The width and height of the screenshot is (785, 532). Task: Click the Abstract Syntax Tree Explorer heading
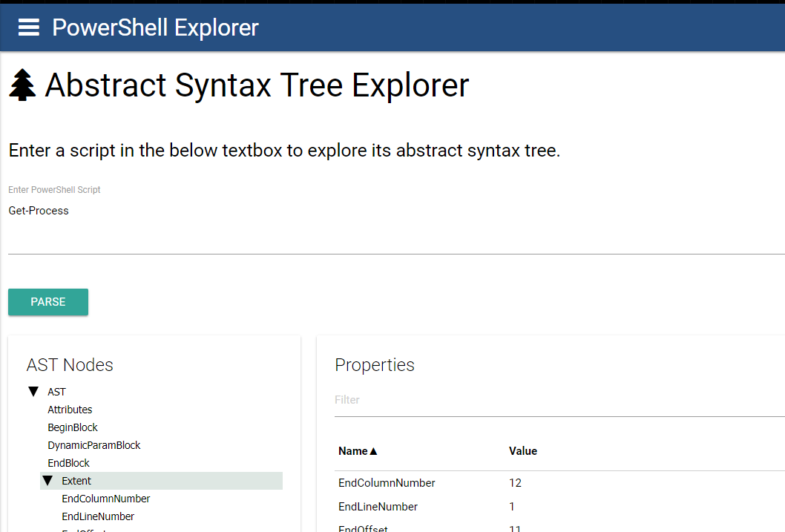tap(257, 85)
